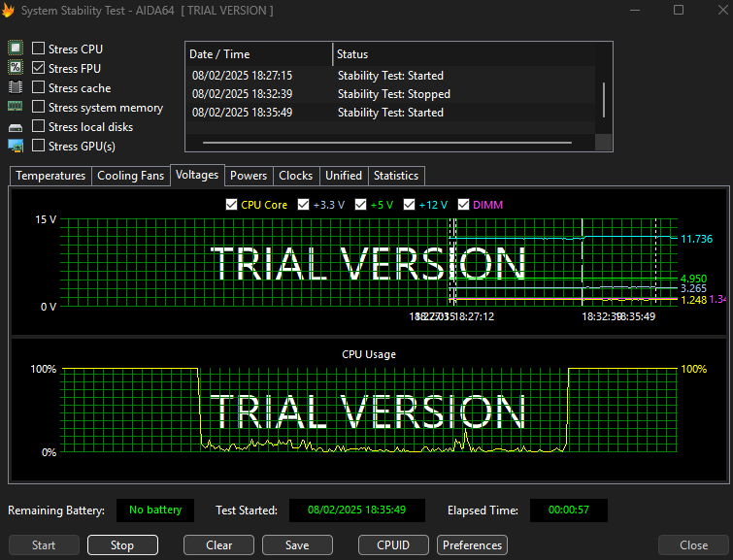Click the cache chip icon beside Stress cache

pyautogui.click(x=16, y=87)
